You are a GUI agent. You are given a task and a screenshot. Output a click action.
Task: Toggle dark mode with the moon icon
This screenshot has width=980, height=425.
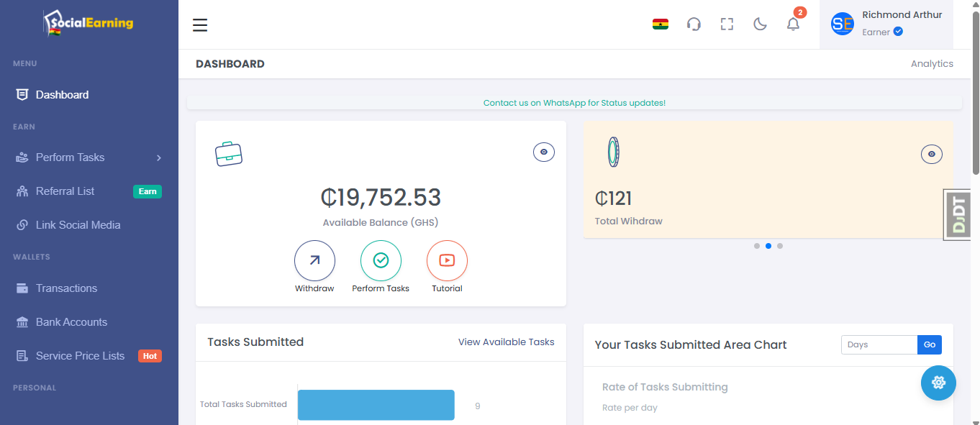coord(760,24)
